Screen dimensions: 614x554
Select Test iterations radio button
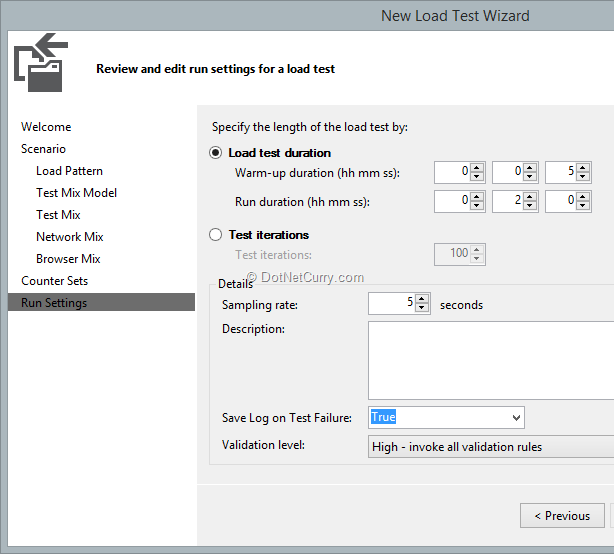tap(215, 235)
